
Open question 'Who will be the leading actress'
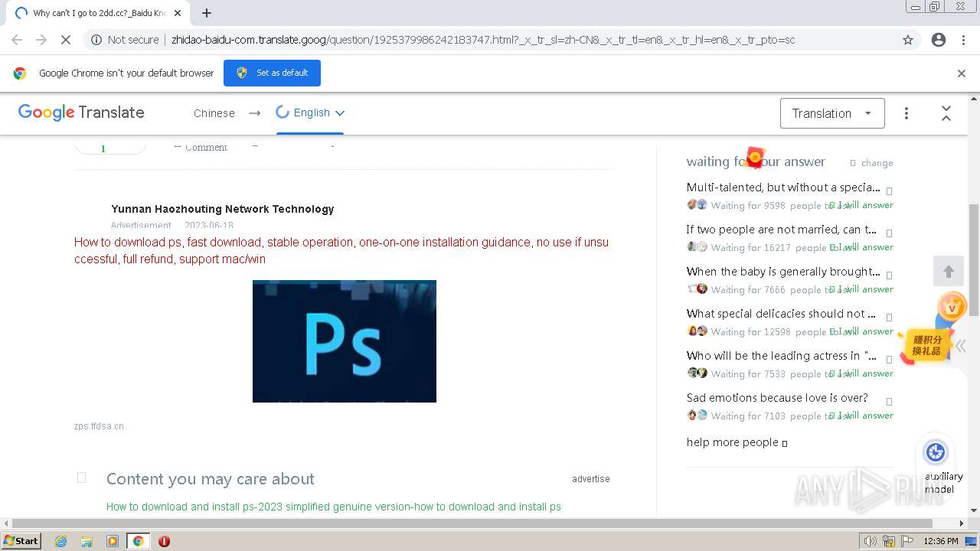782,356
